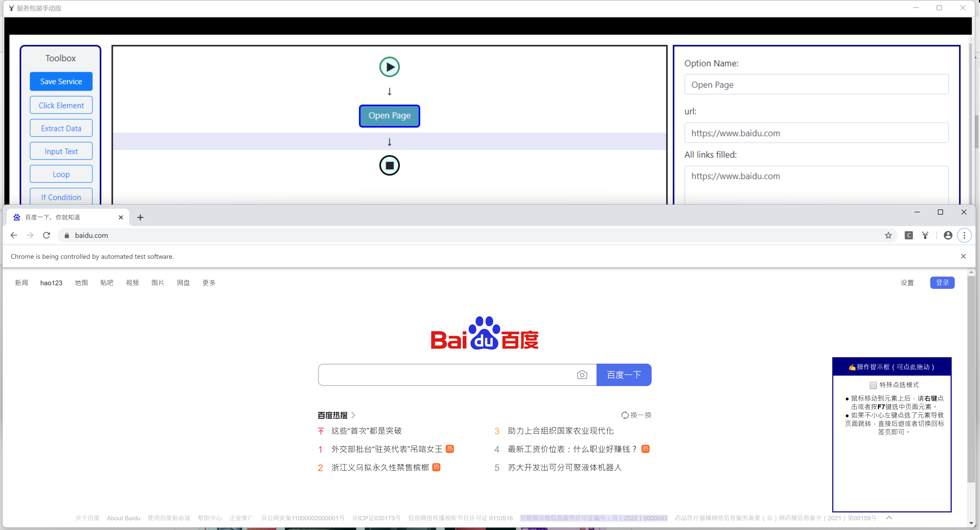Click the green start play node icon
The height and width of the screenshot is (530, 980).
[389, 67]
